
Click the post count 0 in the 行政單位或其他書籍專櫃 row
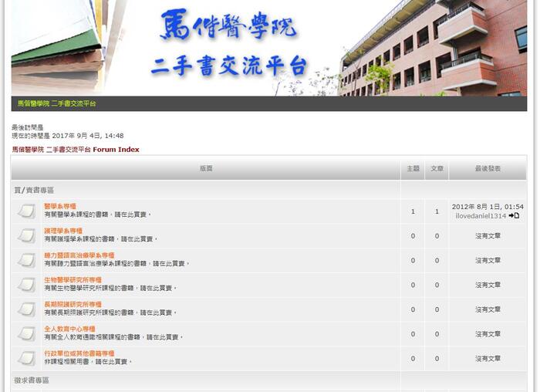437,359
